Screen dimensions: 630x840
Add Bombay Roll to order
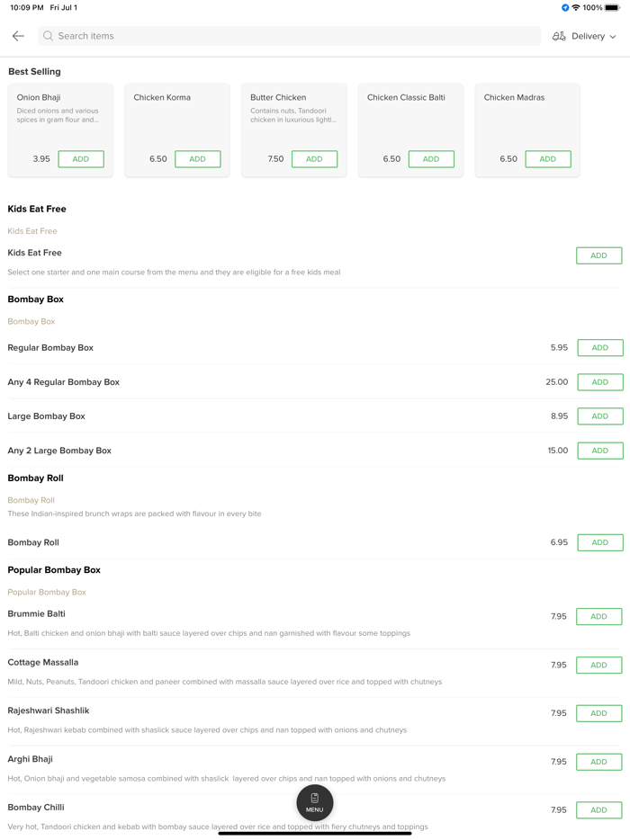pyautogui.click(x=600, y=542)
